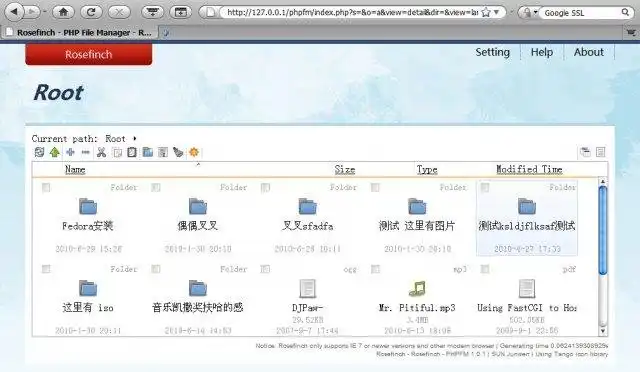The height and width of the screenshot is (372, 640).
Task: Sort files by Name column
Action: click(x=75, y=169)
